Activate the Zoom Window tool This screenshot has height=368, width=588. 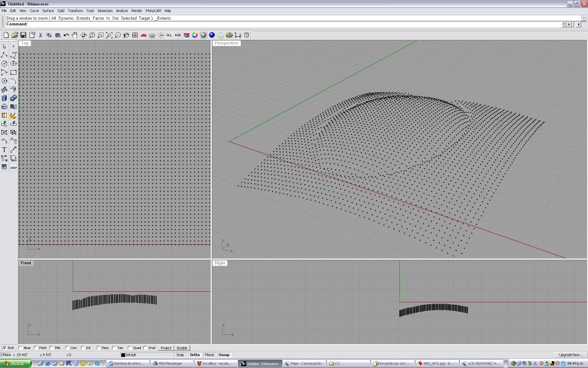[x=100, y=35]
